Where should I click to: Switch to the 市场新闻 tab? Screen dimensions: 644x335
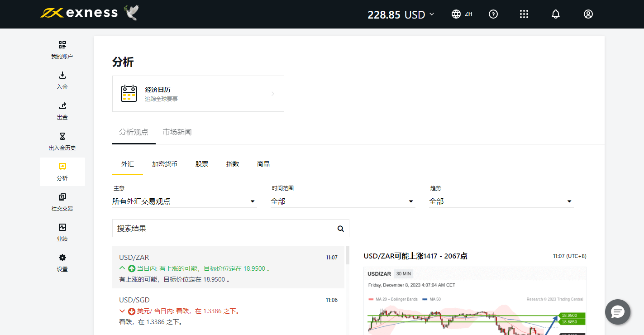pos(177,132)
